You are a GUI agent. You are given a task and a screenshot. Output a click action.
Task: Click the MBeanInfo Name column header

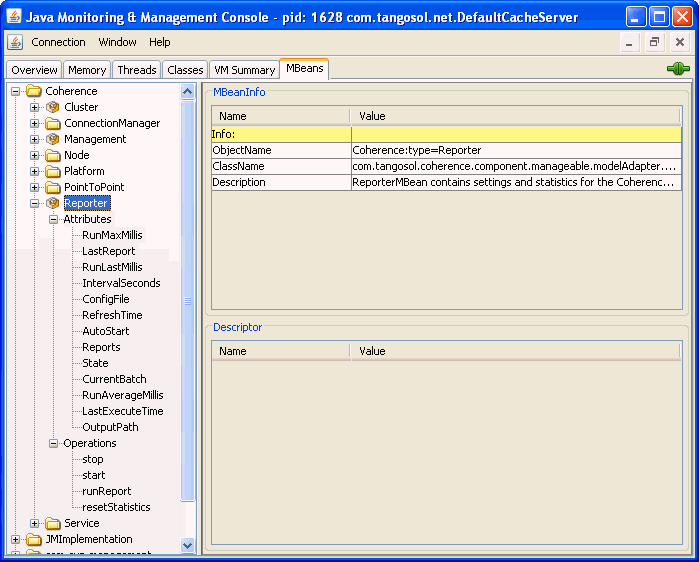pos(281,116)
